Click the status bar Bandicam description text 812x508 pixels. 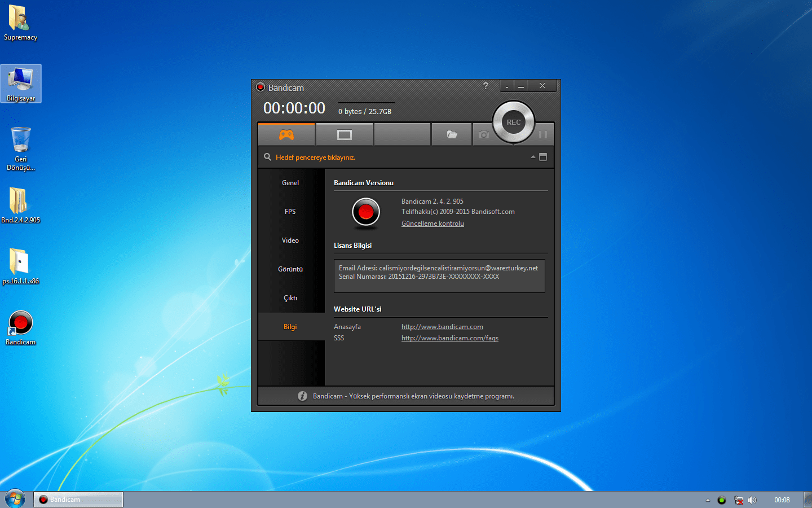pos(413,396)
